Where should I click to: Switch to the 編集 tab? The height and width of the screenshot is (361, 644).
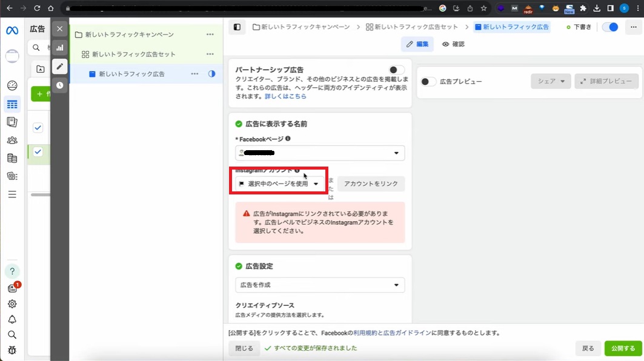pyautogui.click(x=417, y=44)
